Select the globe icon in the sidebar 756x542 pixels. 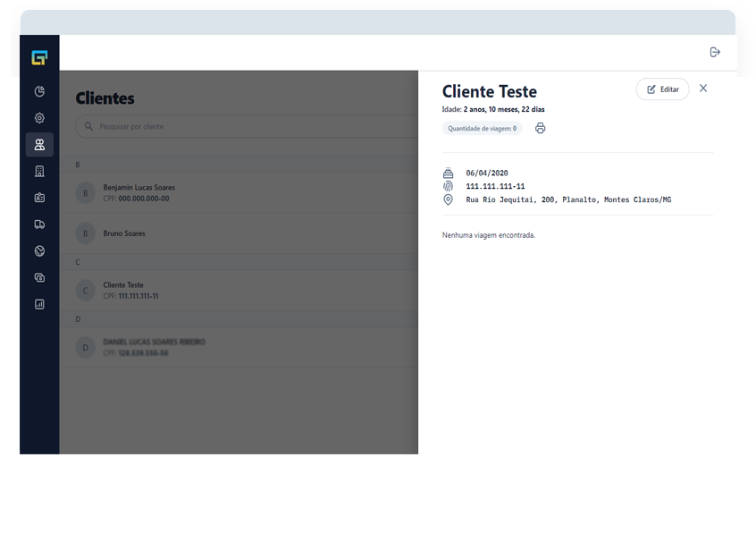pos(39,250)
